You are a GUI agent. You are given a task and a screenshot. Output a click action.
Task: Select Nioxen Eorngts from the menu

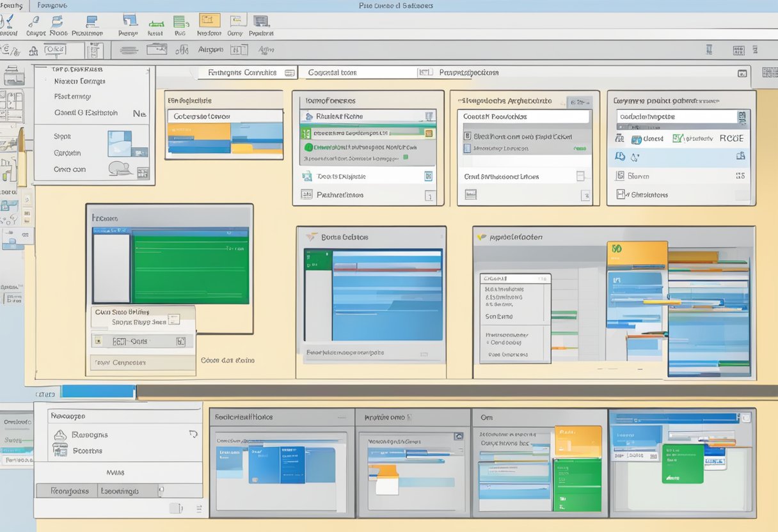coord(80,81)
